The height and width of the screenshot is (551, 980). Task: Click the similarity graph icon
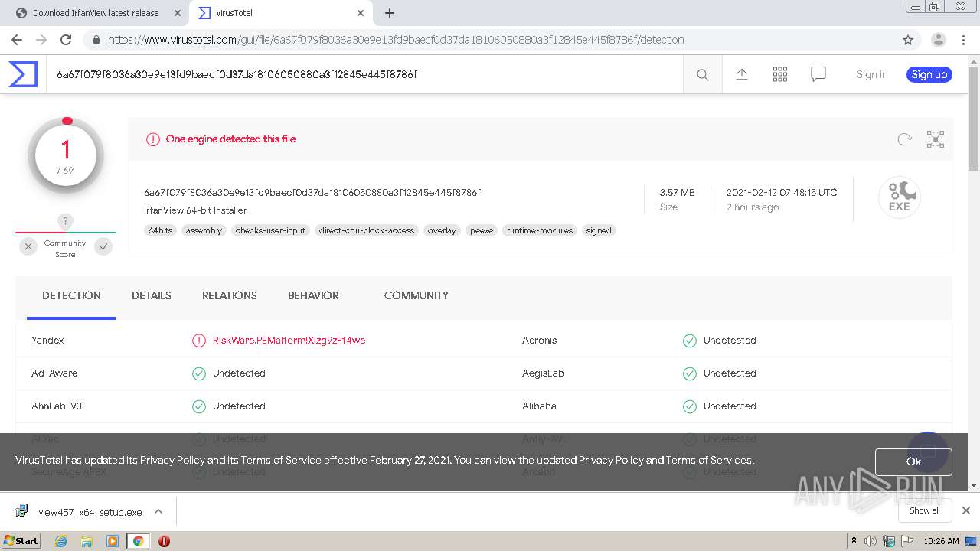click(x=936, y=139)
